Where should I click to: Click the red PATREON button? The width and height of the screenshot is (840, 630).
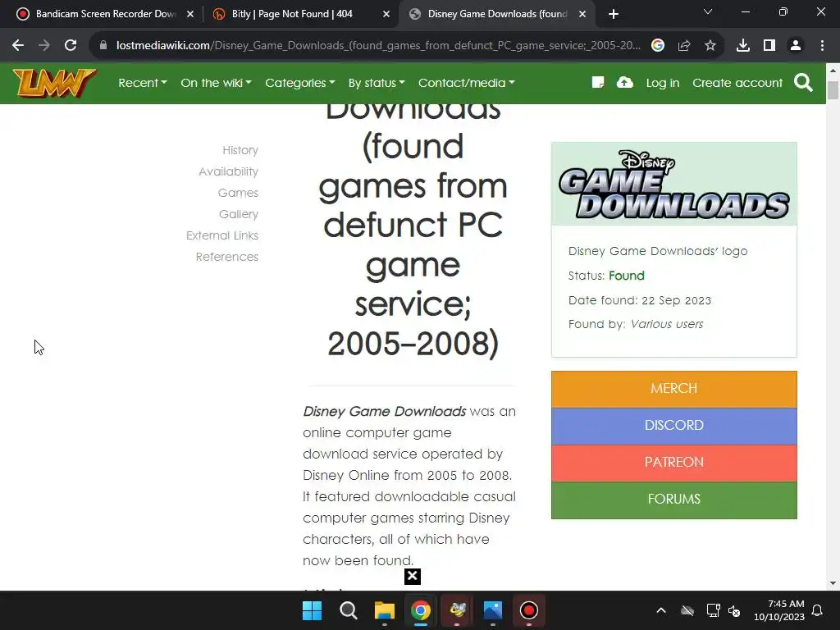click(x=674, y=463)
